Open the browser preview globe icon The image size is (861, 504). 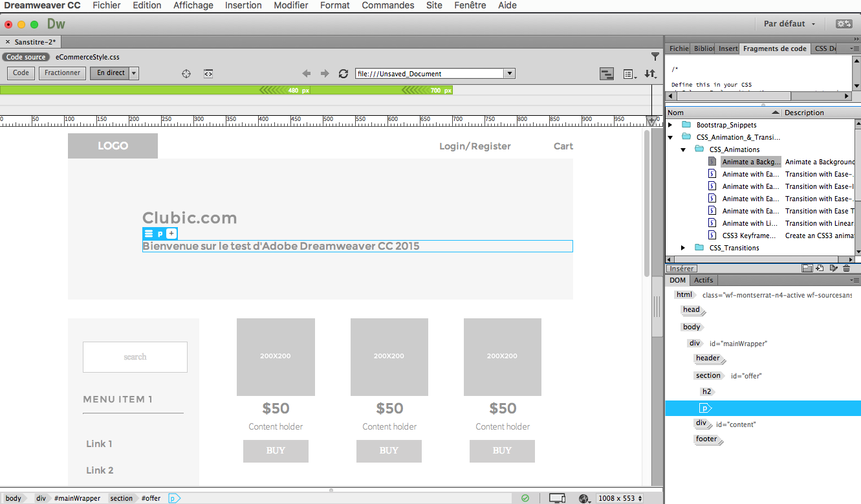(x=585, y=498)
